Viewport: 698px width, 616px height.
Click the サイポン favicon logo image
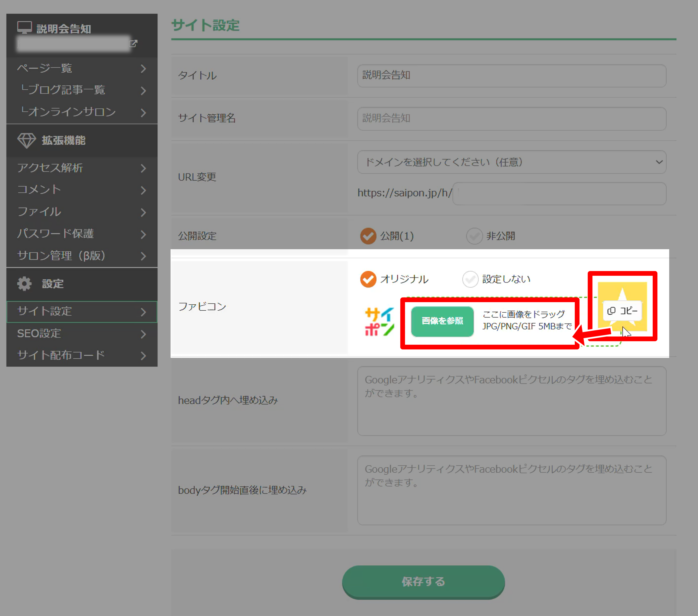coord(379,321)
